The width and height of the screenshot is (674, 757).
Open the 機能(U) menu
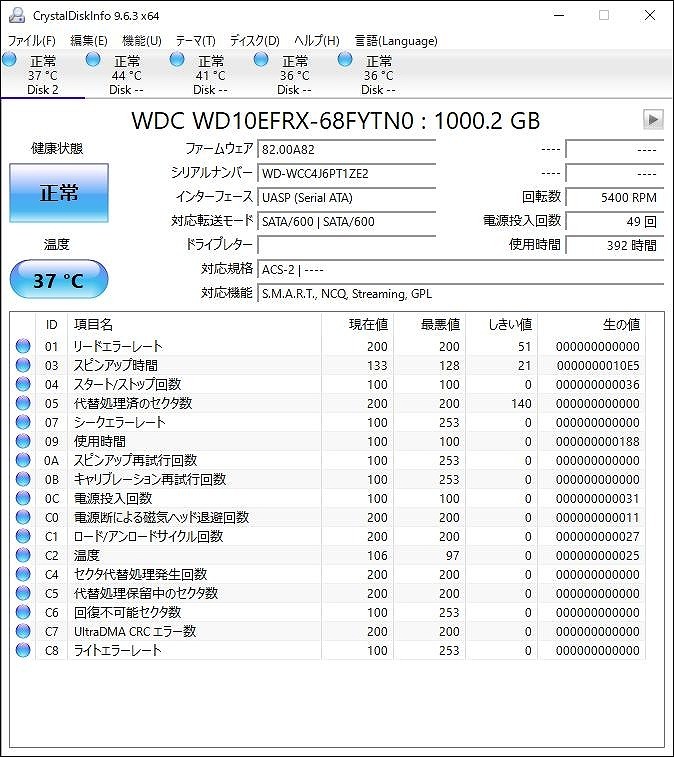pyautogui.click(x=141, y=41)
